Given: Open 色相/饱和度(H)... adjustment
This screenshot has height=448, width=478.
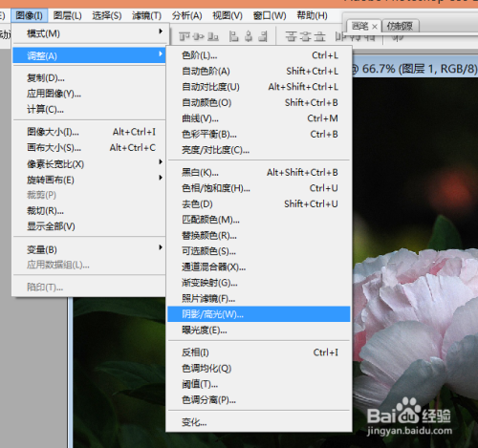Looking at the screenshot, I should pos(259,188).
